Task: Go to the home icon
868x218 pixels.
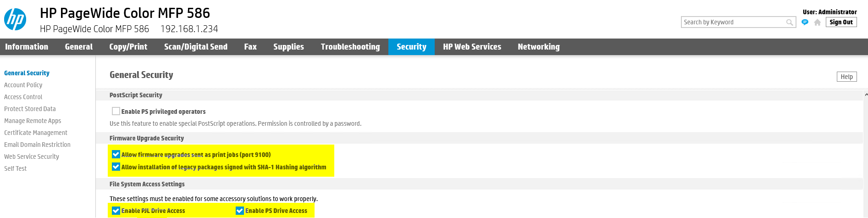Action: [817, 22]
